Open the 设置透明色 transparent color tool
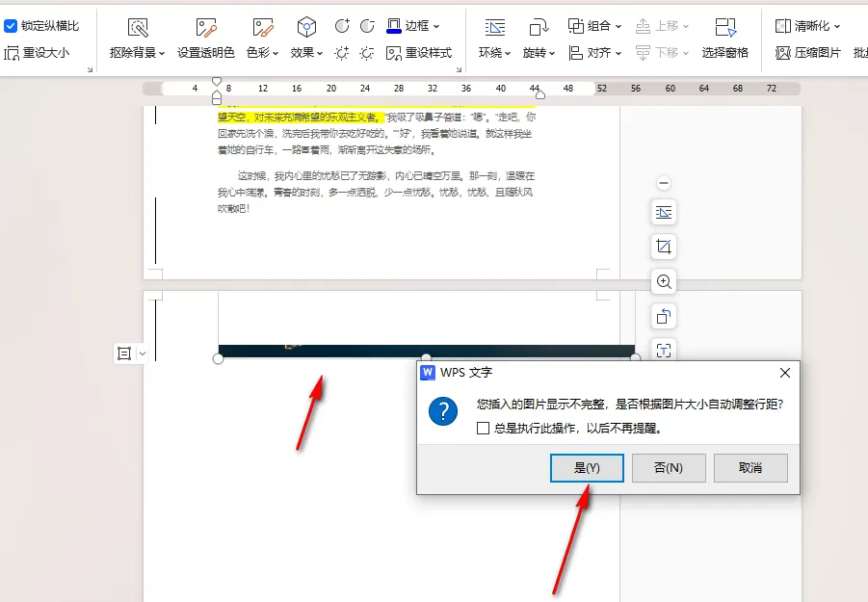This screenshot has height=602, width=868. tap(204, 39)
